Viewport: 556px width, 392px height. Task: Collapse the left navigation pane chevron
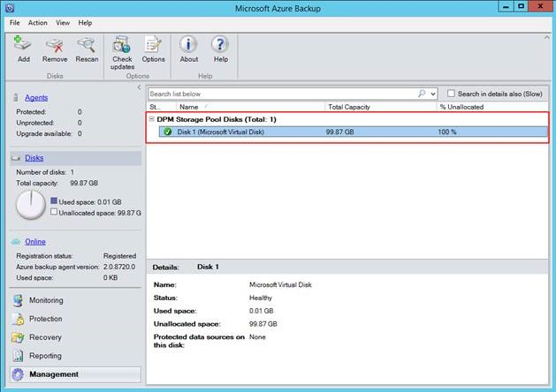pyautogui.click(x=138, y=87)
